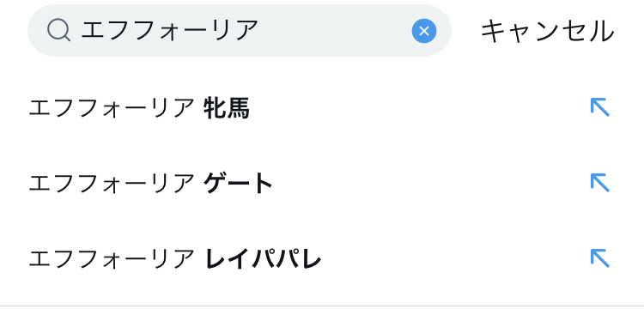Insert エフフォーリア レイパパレ using its arrow icon
644x309 pixels.
[x=599, y=258]
